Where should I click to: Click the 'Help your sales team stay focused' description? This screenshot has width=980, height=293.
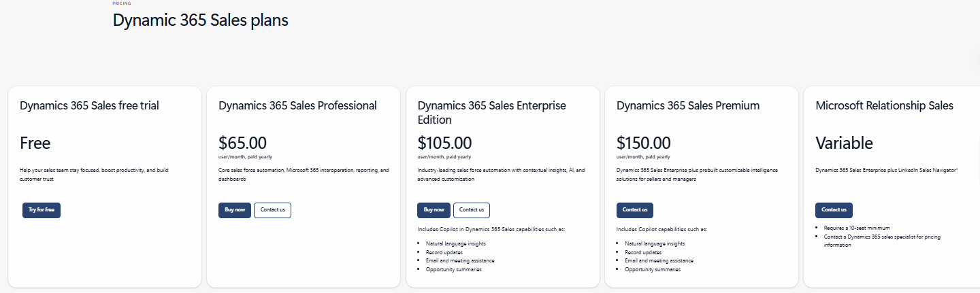click(94, 175)
